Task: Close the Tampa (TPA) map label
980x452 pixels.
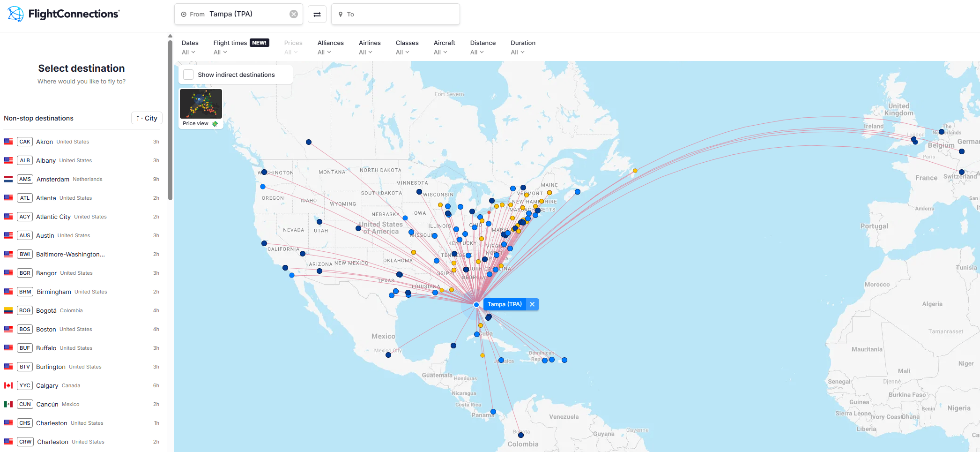Action: point(532,304)
